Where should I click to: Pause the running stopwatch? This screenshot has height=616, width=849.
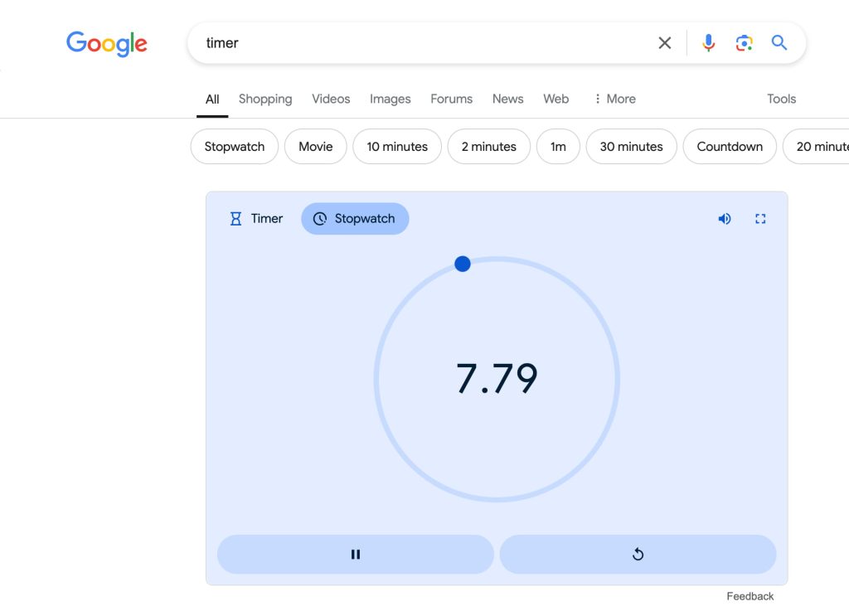click(355, 554)
